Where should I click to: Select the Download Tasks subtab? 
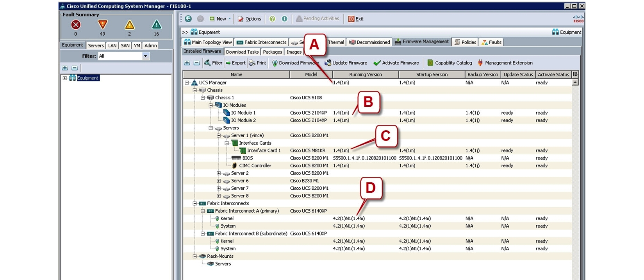pos(242,52)
